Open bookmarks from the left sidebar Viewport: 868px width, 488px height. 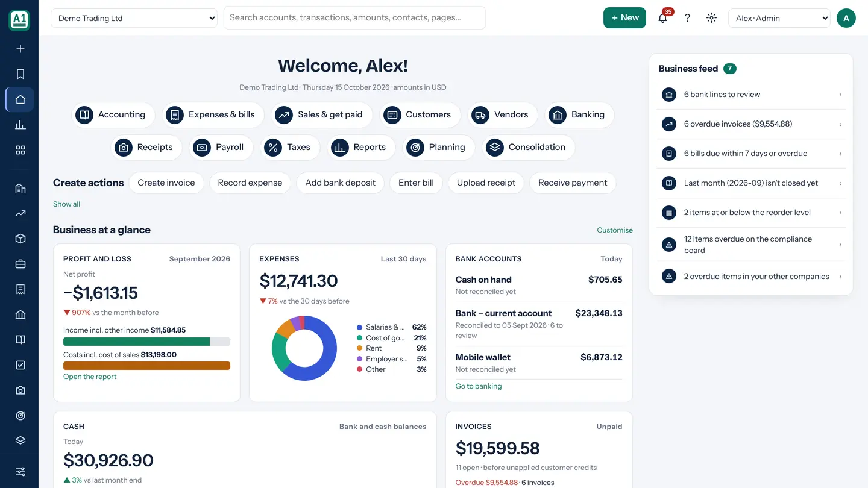click(20, 74)
